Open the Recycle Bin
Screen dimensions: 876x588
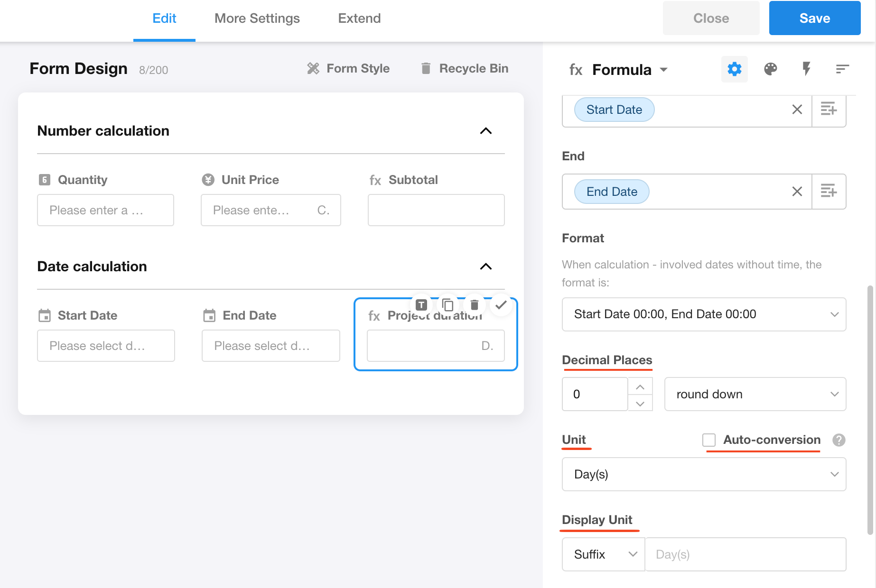coord(465,69)
